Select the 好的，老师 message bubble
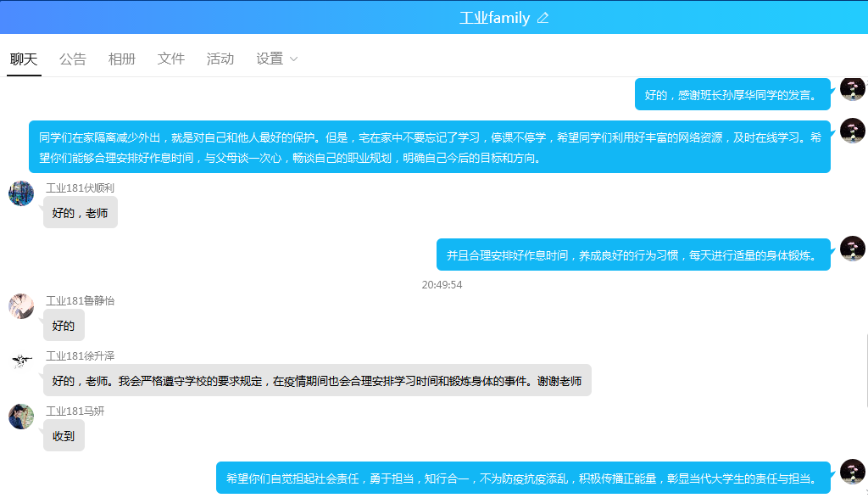This screenshot has height=498, width=868. 81,212
